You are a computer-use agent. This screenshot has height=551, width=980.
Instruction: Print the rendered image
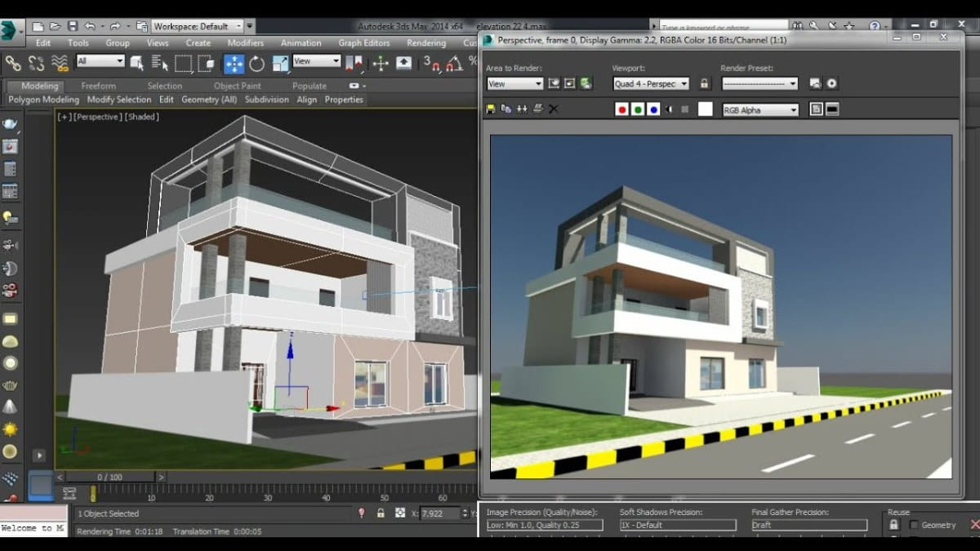pyautogui.click(x=537, y=108)
